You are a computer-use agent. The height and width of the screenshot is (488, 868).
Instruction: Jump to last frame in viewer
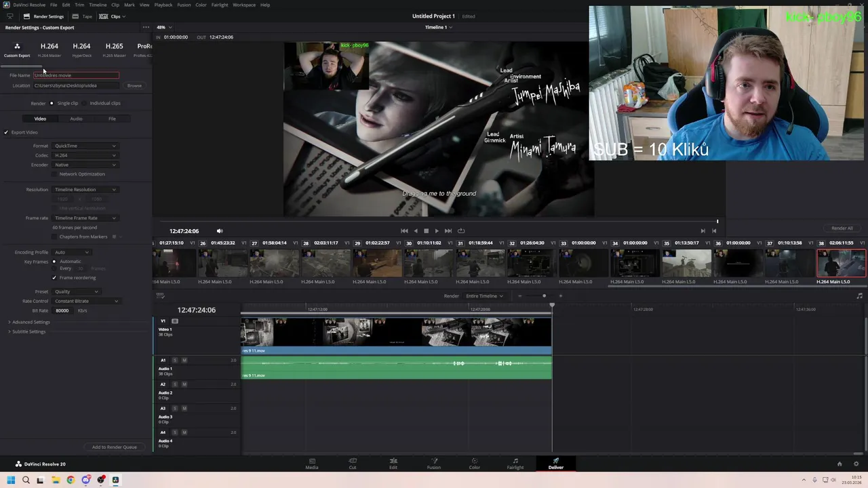[x=448, y=230]
